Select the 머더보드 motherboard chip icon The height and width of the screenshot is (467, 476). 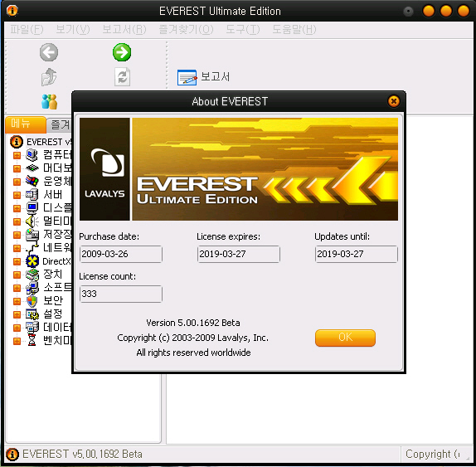pos(32,168)
